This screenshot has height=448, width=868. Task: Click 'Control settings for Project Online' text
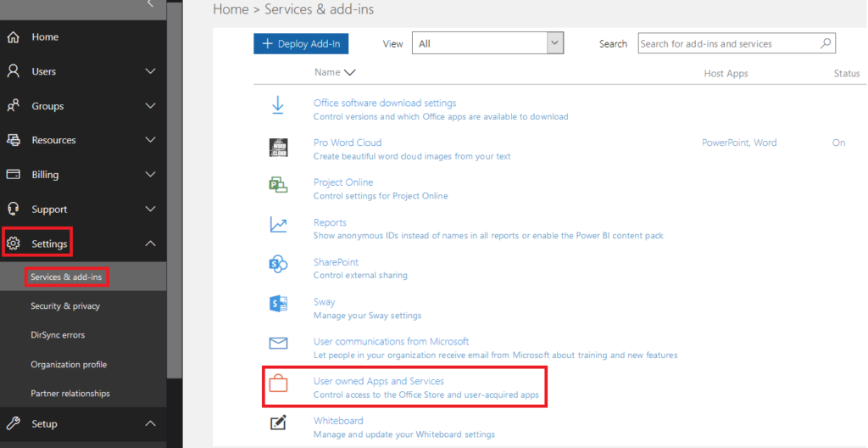(381, 196)
